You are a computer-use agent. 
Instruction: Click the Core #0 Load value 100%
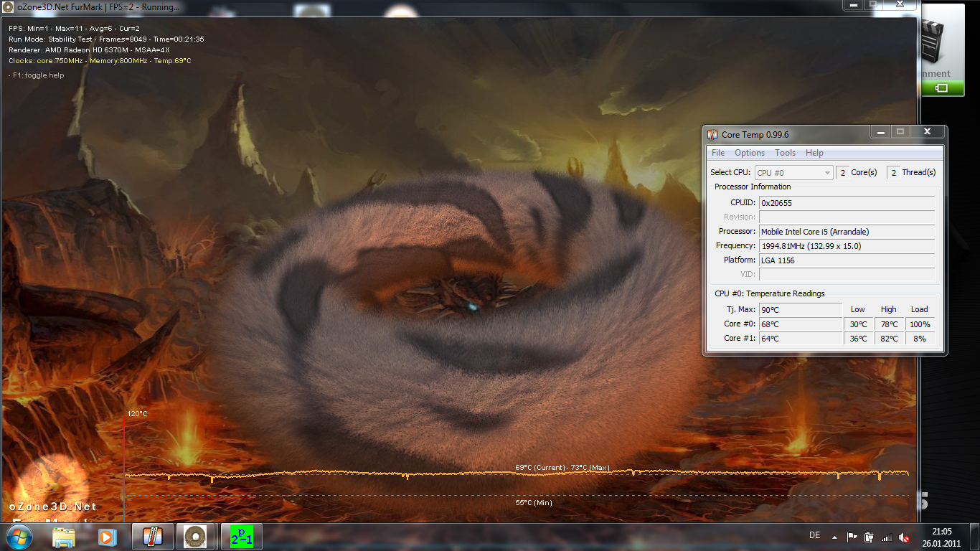pyautogui.click(x=920, y=324)
